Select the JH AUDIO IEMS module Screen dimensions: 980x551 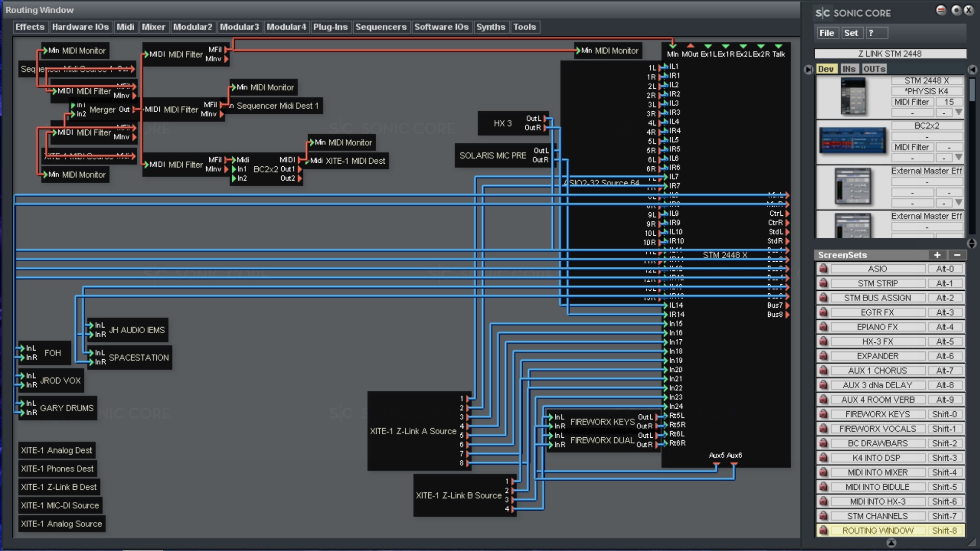[128, 330]
